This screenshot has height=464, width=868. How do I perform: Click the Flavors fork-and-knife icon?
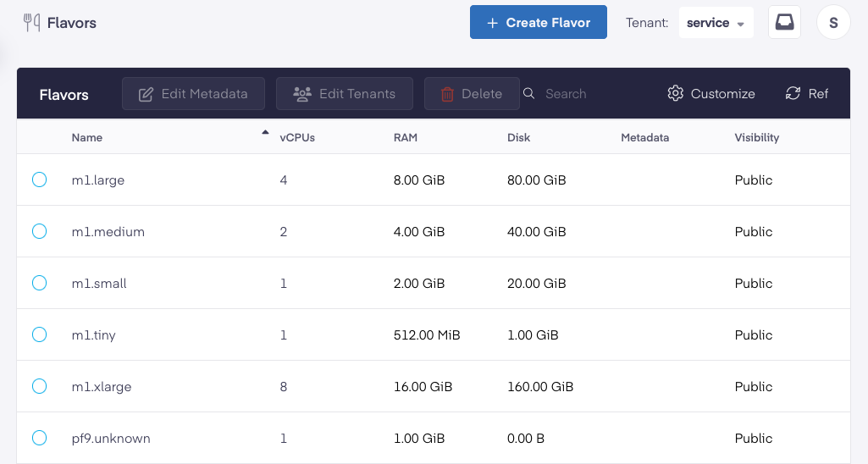tap(32, 23)
